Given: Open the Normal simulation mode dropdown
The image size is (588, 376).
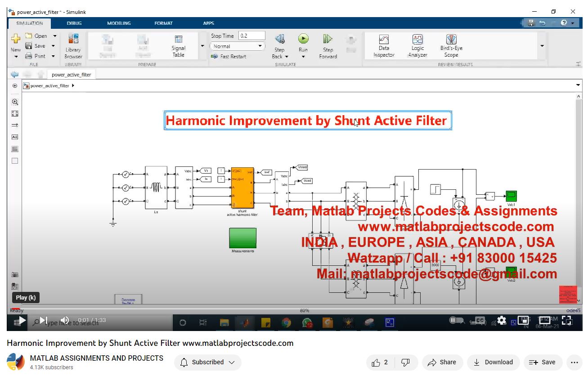Looking at the screenshot, I should pos(237,46).
